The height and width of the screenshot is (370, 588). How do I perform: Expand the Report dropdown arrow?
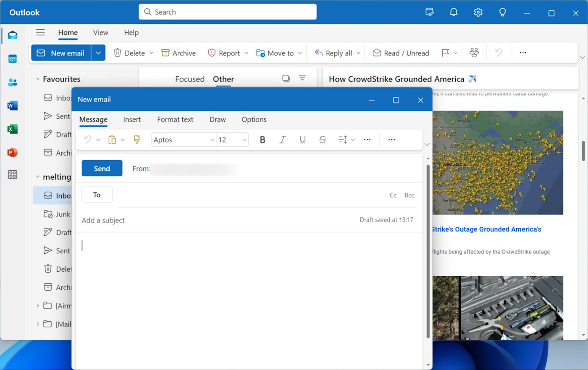[x=246, y=53]
